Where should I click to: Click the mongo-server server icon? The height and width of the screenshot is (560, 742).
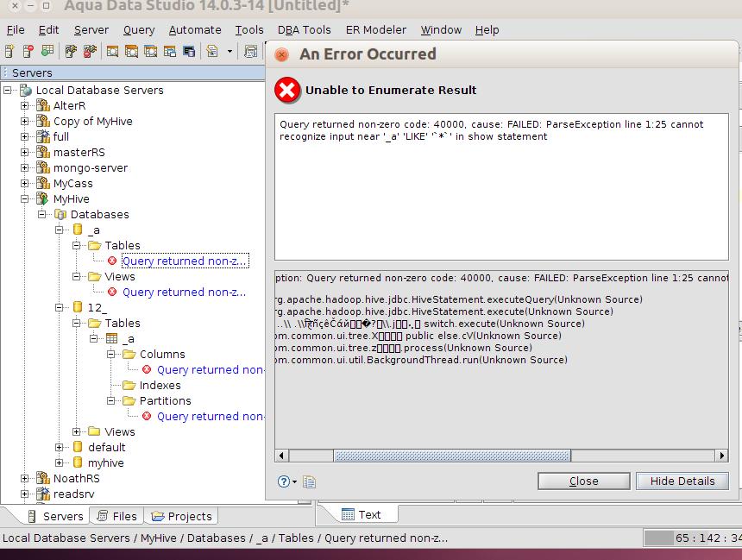43,167
